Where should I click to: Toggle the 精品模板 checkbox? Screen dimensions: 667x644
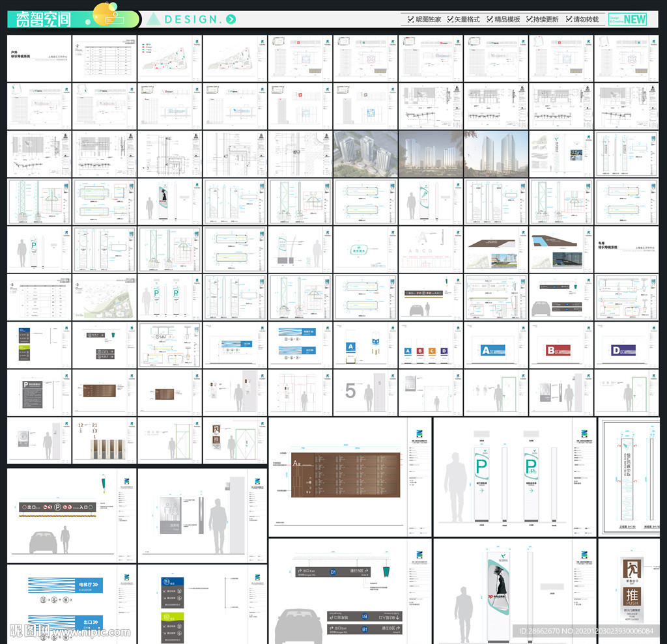point(490,19)
